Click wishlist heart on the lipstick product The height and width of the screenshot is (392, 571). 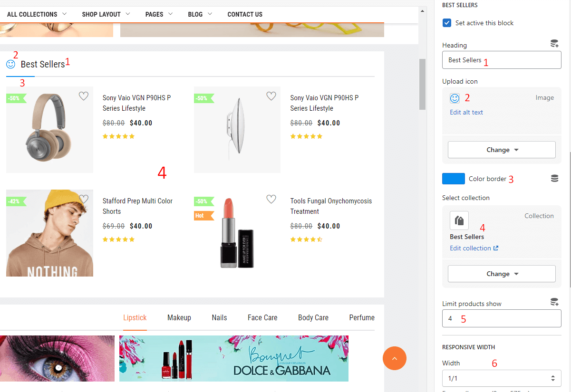point(271,199)
